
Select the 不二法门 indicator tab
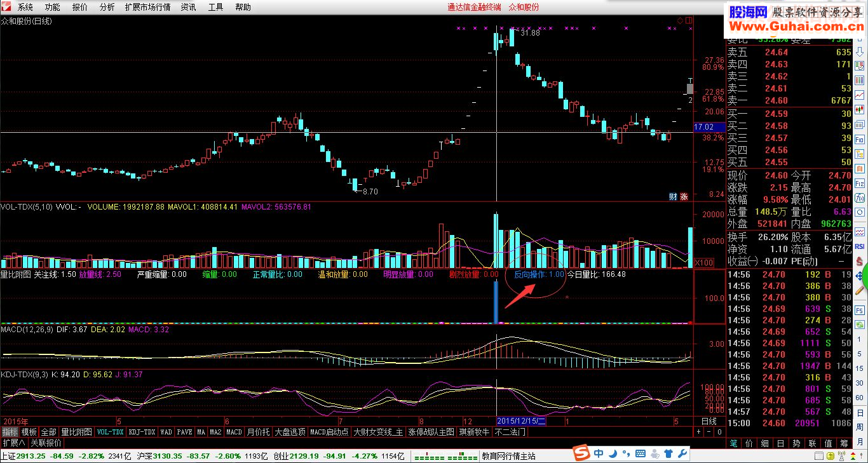510,432
